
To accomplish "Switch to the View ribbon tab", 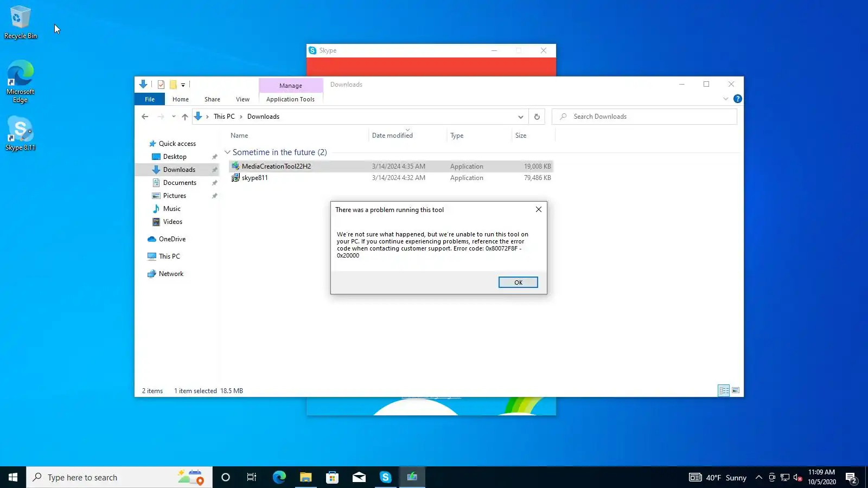I will pos(242,99).
